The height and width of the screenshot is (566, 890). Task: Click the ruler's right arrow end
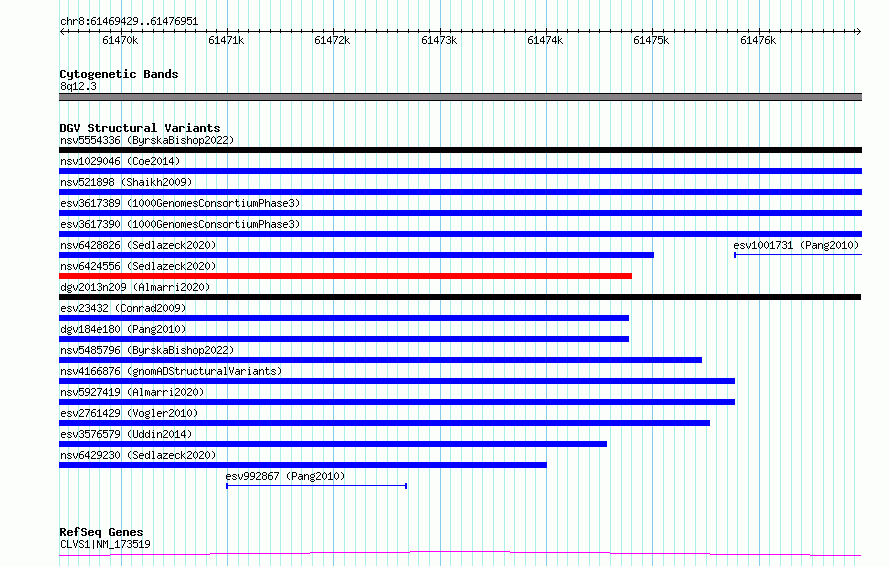coord(858,32)
